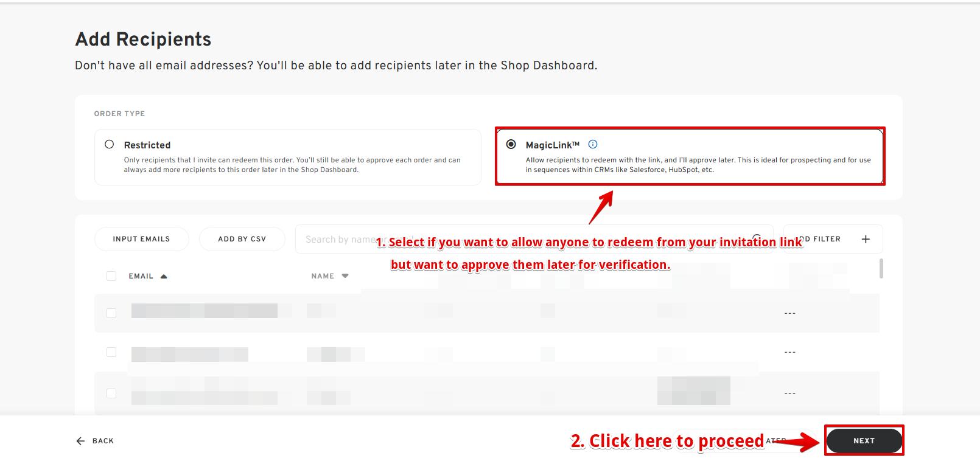Click the Next button to proceed
Screen dimensions: 980x464
point(864,441)
